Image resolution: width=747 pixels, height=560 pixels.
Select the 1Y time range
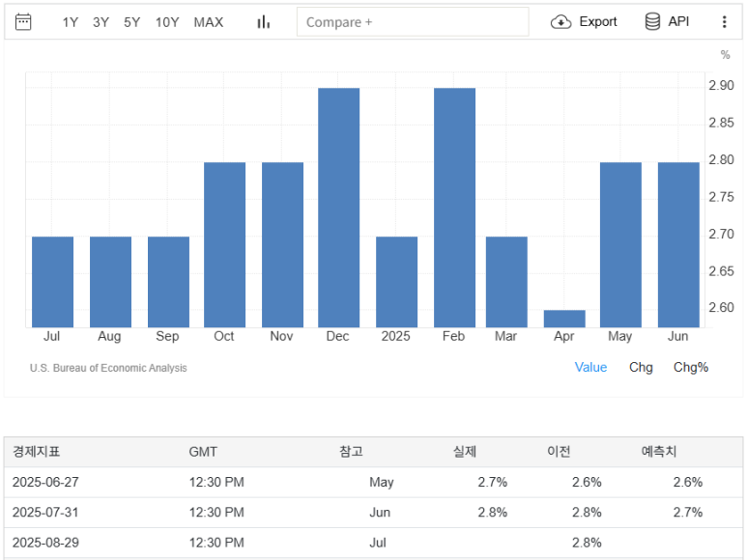[71, 21]
